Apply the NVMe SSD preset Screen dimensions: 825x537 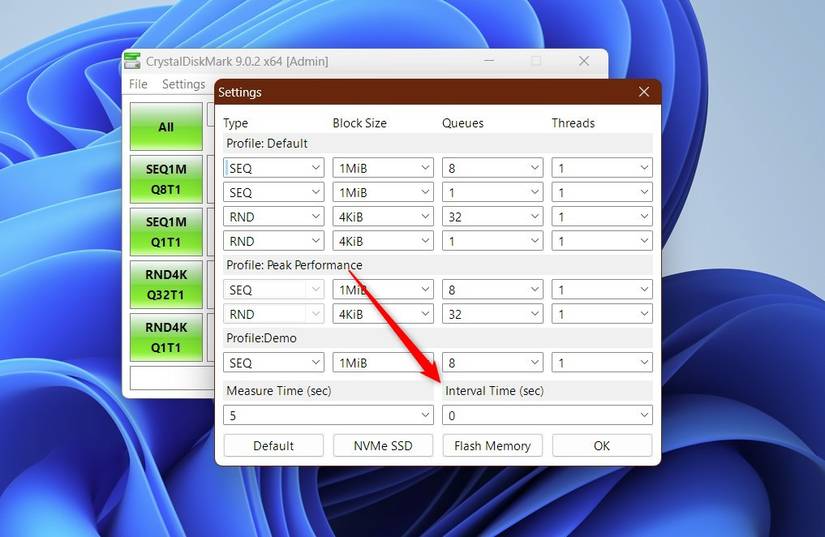[383, 445]
